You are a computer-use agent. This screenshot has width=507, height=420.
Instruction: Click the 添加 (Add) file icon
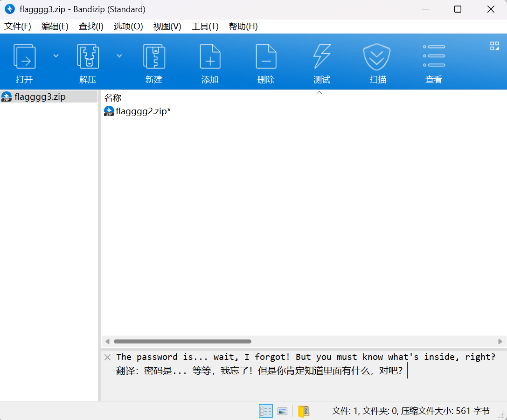click(x=210, y=57)
